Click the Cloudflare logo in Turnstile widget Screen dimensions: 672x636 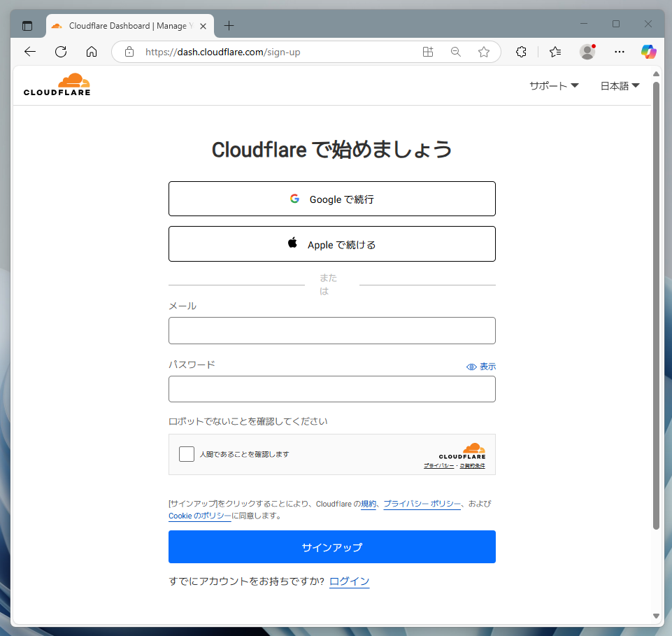462,451
